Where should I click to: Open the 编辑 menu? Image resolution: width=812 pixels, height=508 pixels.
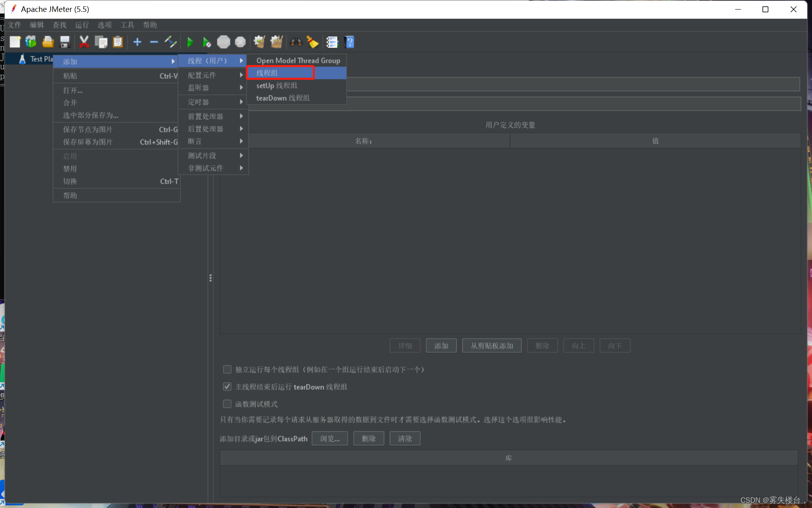click(x=37, y=25)
